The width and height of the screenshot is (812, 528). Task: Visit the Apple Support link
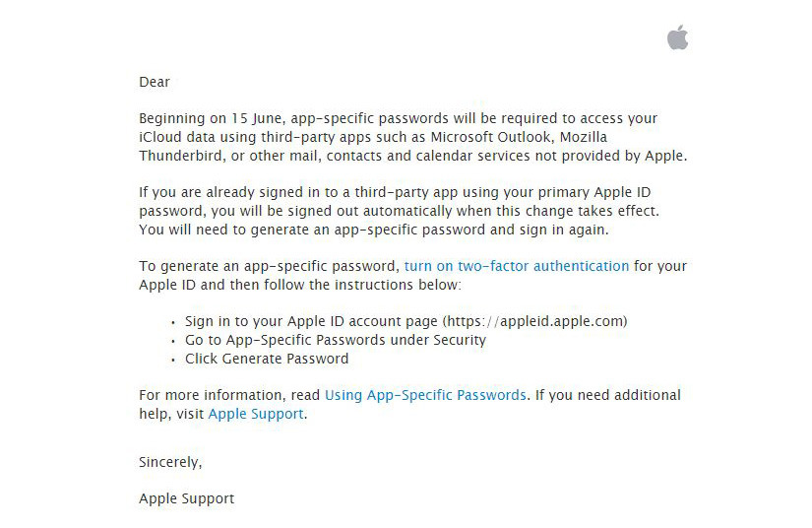pyautogui.click(x=256, y=414)
